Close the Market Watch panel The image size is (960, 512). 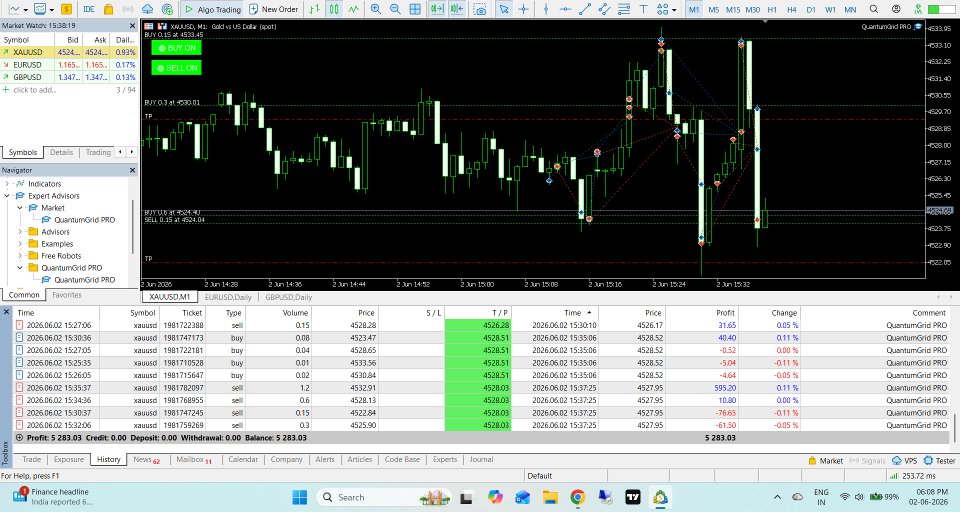[x=132, y=26]
